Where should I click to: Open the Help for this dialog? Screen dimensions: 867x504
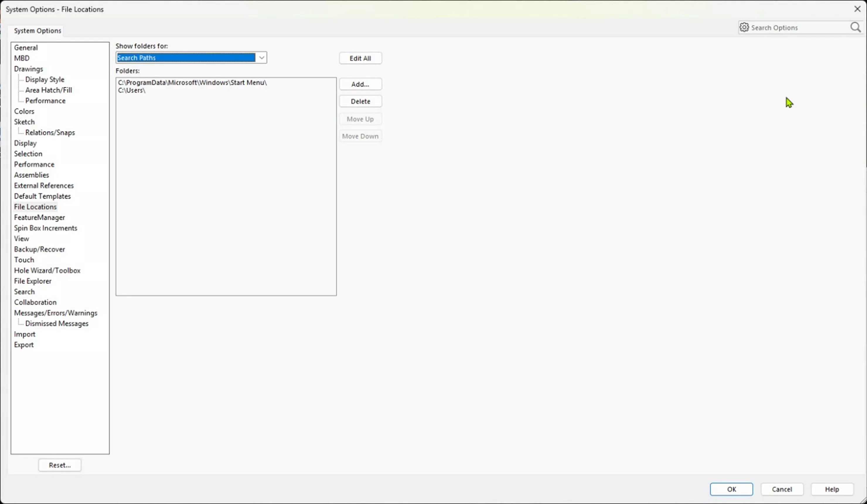832,489
